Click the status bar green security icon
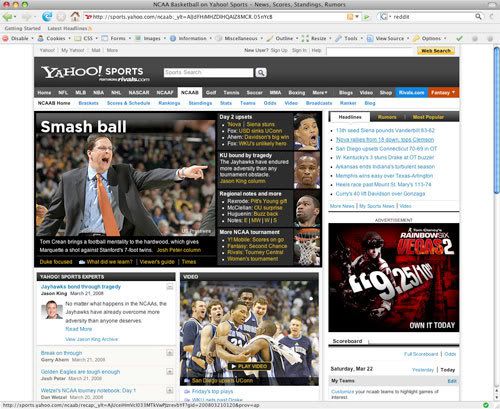This screenshot has height=409, width=500. pos(486,405)
